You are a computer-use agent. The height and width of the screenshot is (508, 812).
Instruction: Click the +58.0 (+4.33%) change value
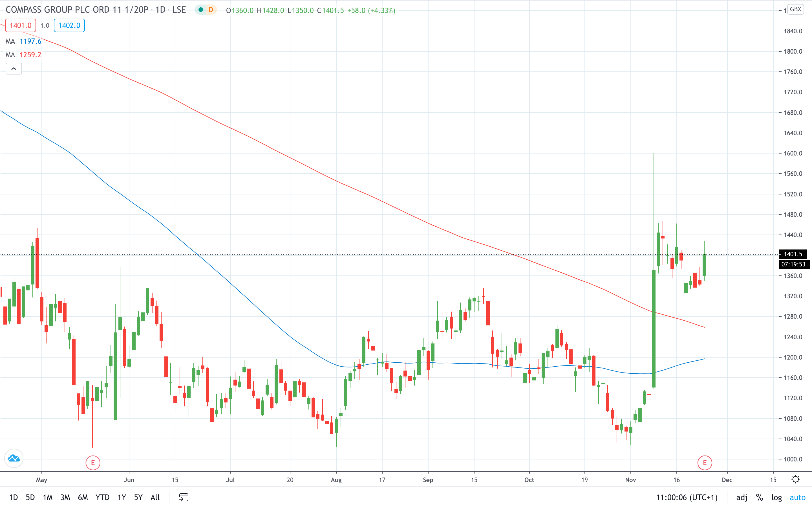tap(371, 10)
